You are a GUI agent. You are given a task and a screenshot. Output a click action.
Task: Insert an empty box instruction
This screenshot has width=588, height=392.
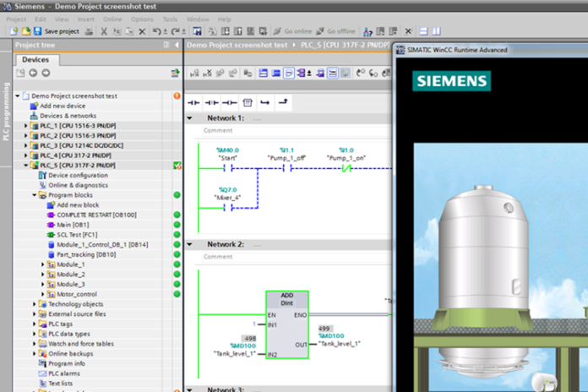point(247,102)
